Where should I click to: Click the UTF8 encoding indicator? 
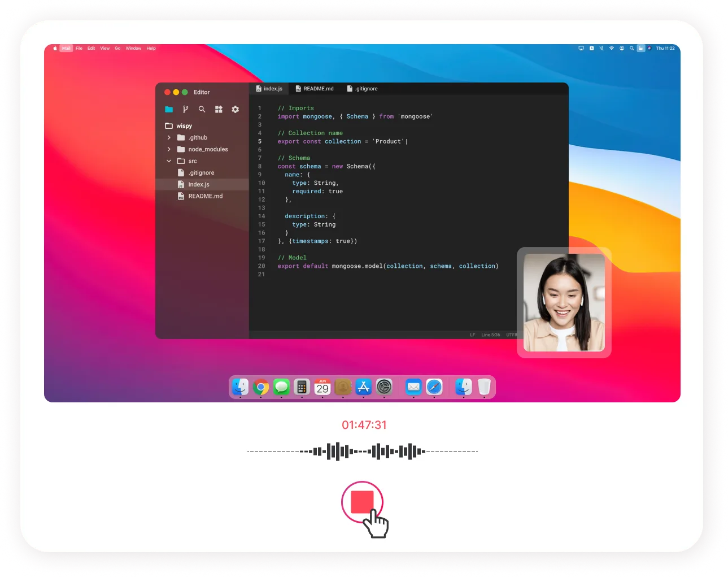point(511,335)
